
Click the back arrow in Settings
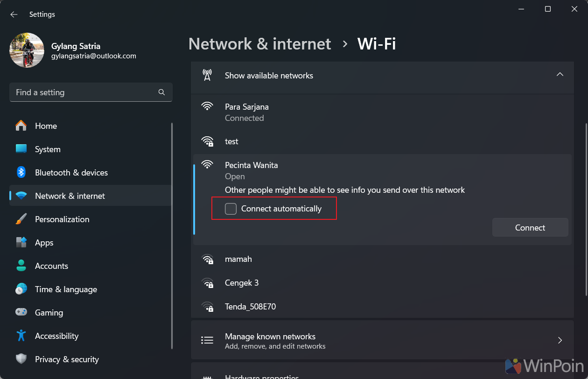pyautogui.click(x=14, y=14)
